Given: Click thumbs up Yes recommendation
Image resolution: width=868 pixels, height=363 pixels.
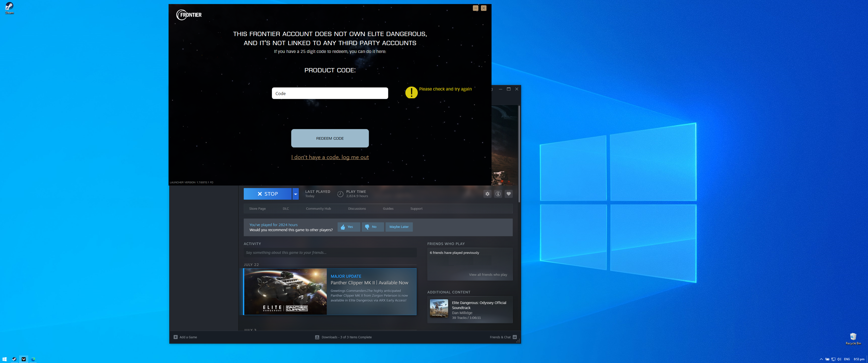Looking at the screenshot, I should pos(348,227).
